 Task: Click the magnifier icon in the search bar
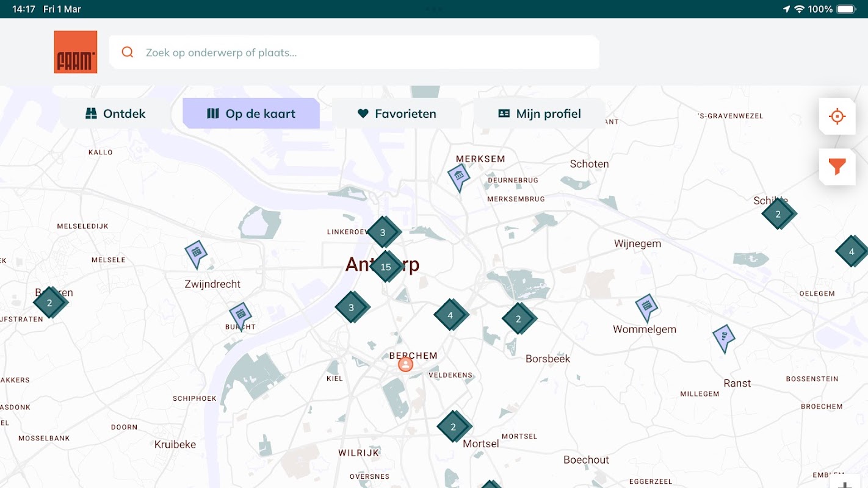(x=128, y=52)
